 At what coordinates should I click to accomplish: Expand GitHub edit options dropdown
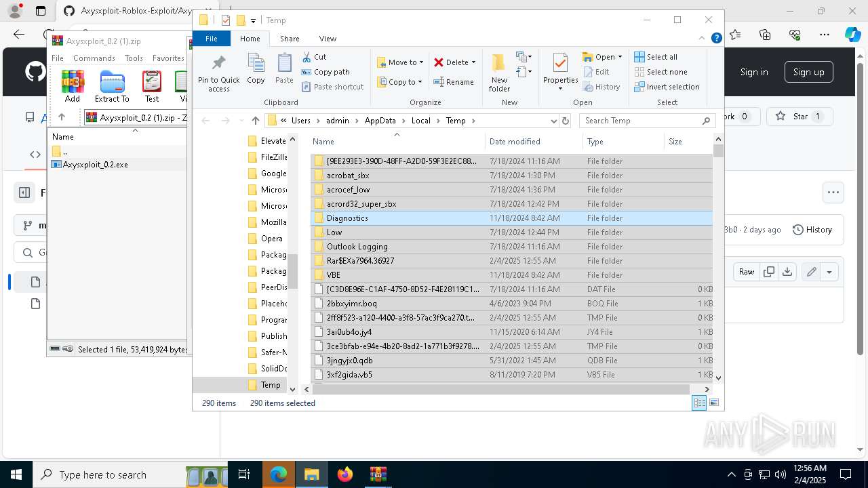[829, 272]
